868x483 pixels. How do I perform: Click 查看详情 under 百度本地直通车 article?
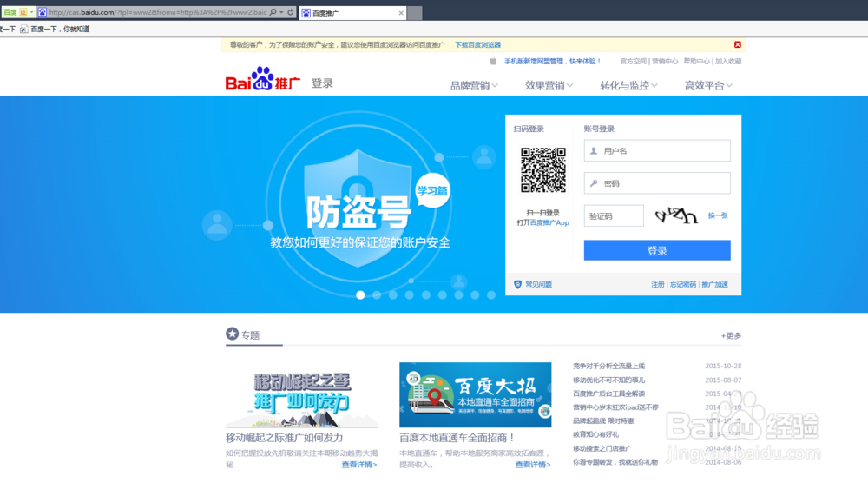(533, 465)
